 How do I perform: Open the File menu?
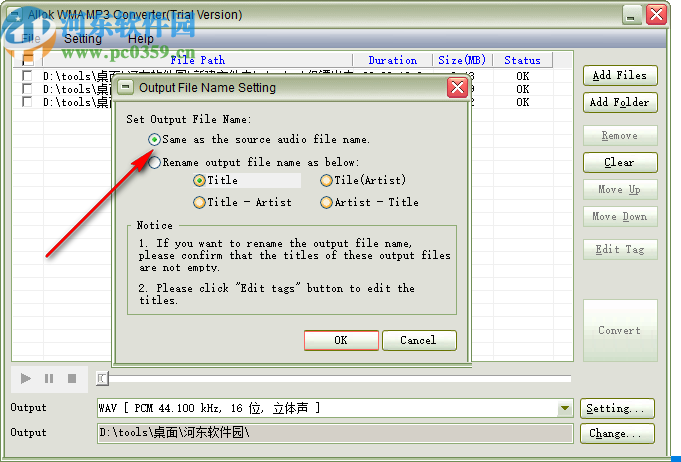tap(31, 39)
